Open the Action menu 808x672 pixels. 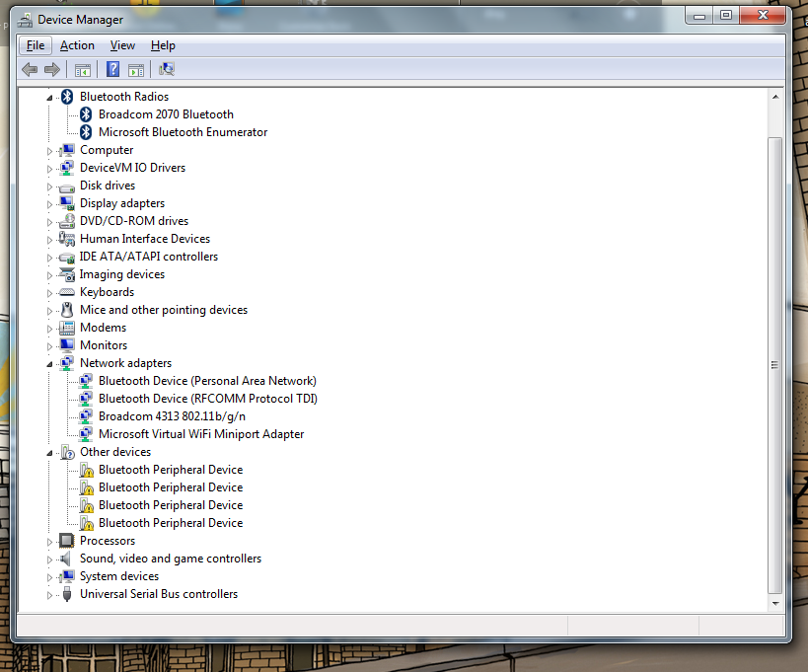[77, 45]
